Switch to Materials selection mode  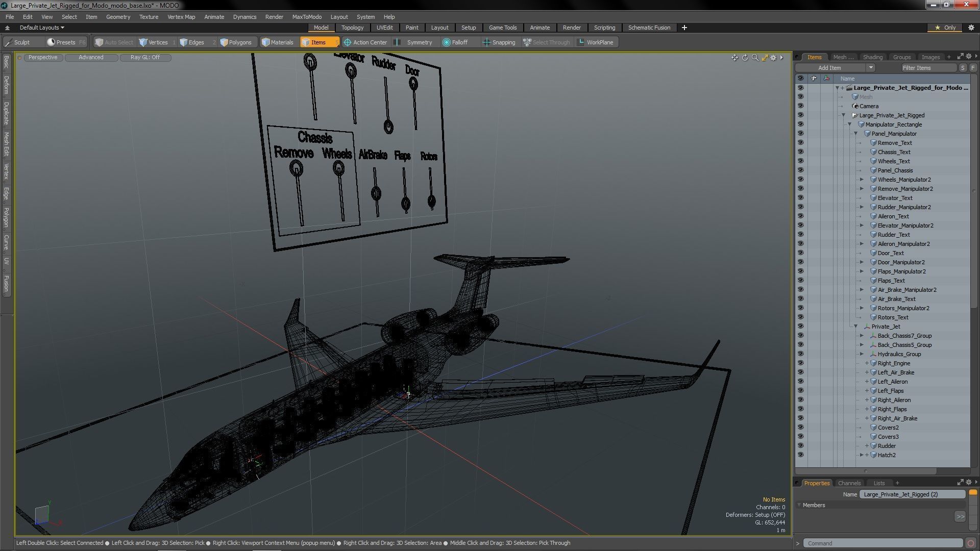click(278, 42)
